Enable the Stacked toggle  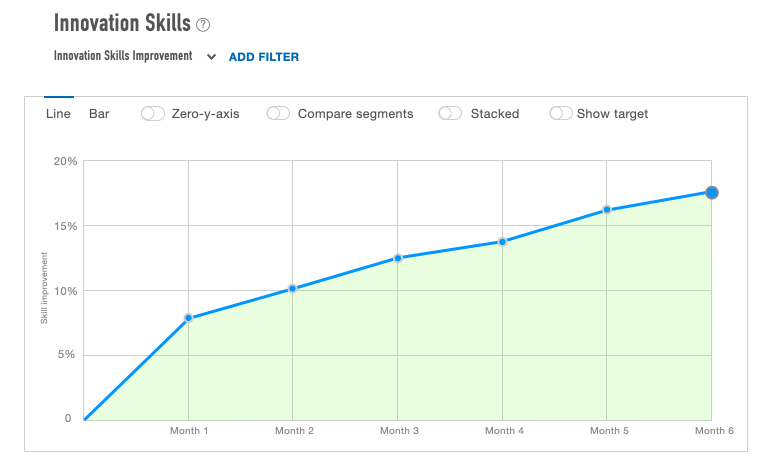pyautogui.click(x=451, y=114)
